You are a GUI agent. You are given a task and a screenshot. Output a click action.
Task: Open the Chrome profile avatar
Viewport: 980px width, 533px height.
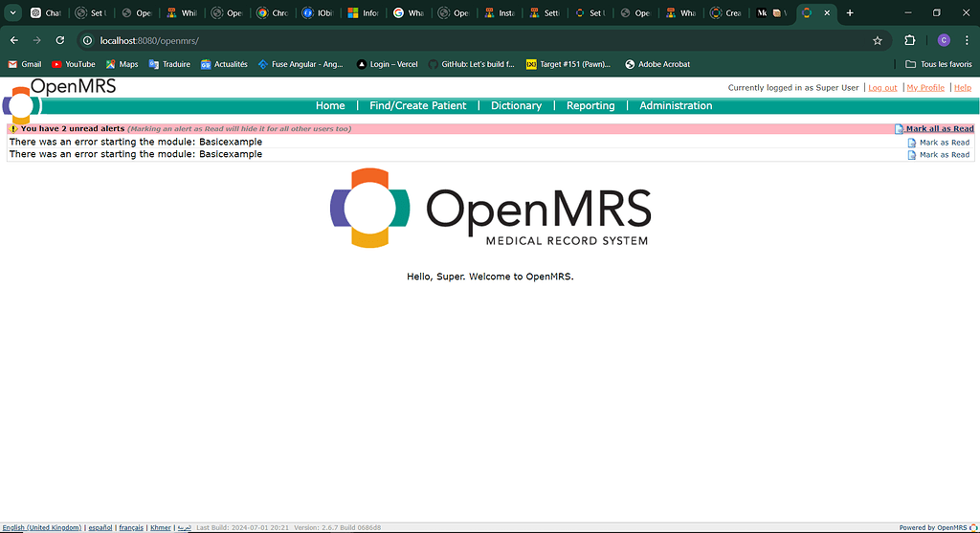[x=944, y=40]
